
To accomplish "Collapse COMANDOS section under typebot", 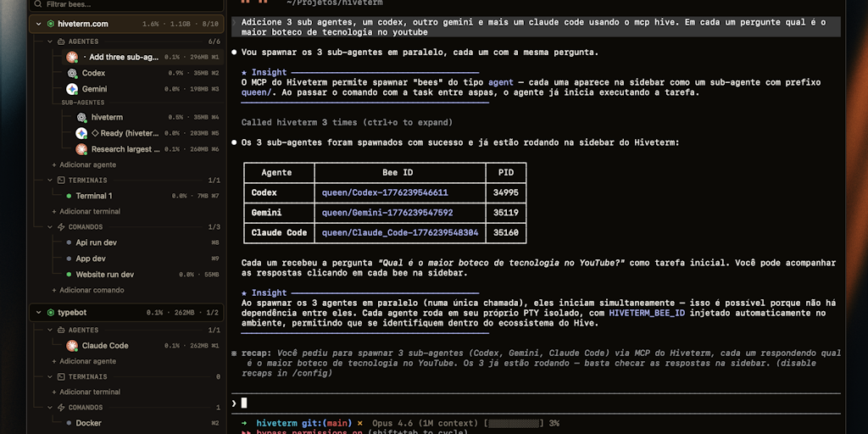I will (x=50, y=408).
